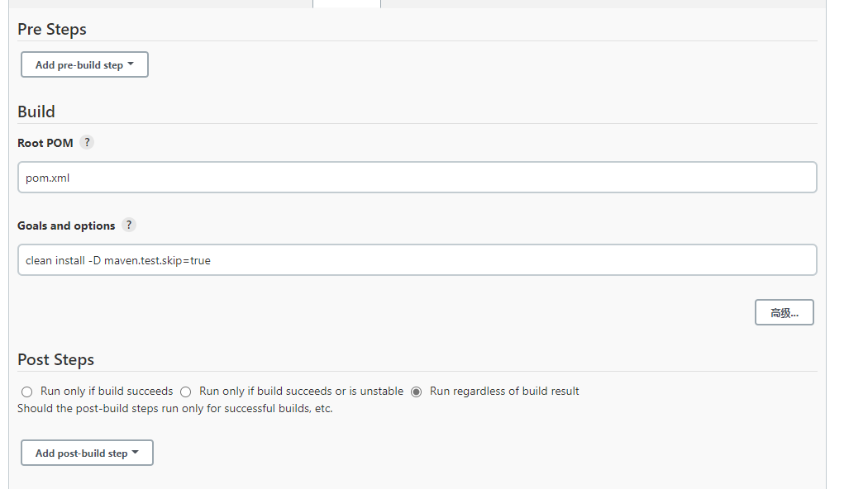Expand the 'Add post-build step' dropdown
The image size is (868, 489).
tap(87, 453)
